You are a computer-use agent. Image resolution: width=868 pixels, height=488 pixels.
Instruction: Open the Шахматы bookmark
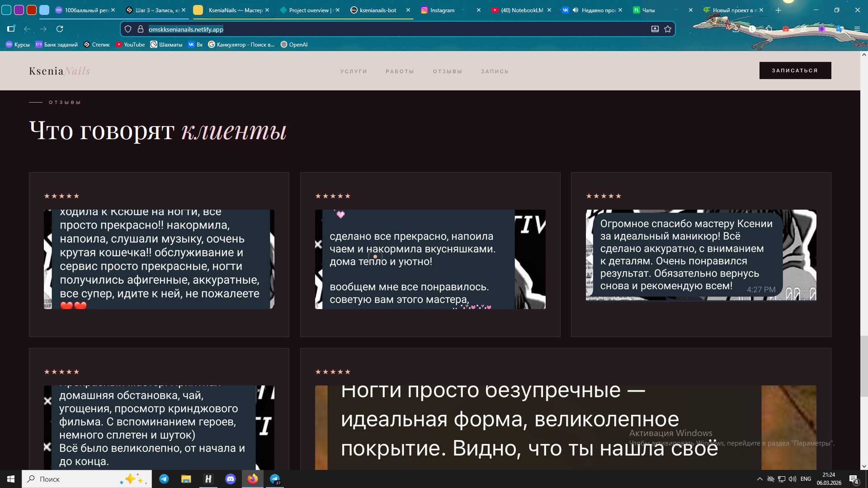click(x=166, y=44)
